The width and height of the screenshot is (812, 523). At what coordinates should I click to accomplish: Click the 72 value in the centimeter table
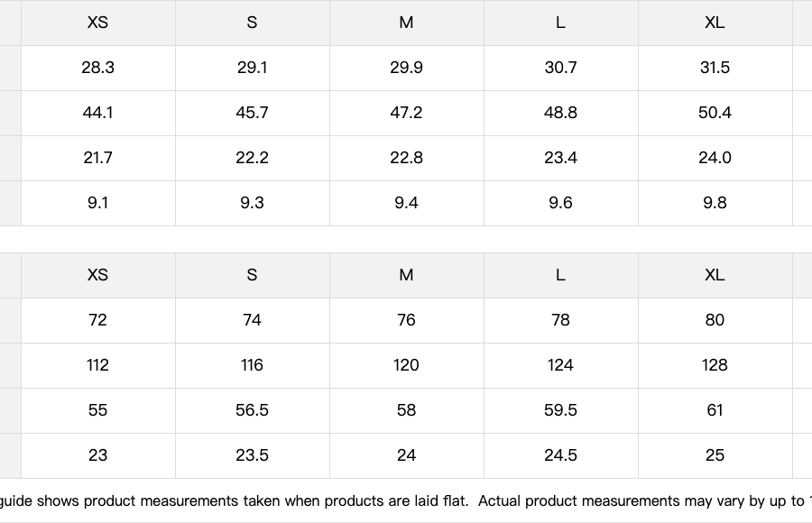click(97, 320)
